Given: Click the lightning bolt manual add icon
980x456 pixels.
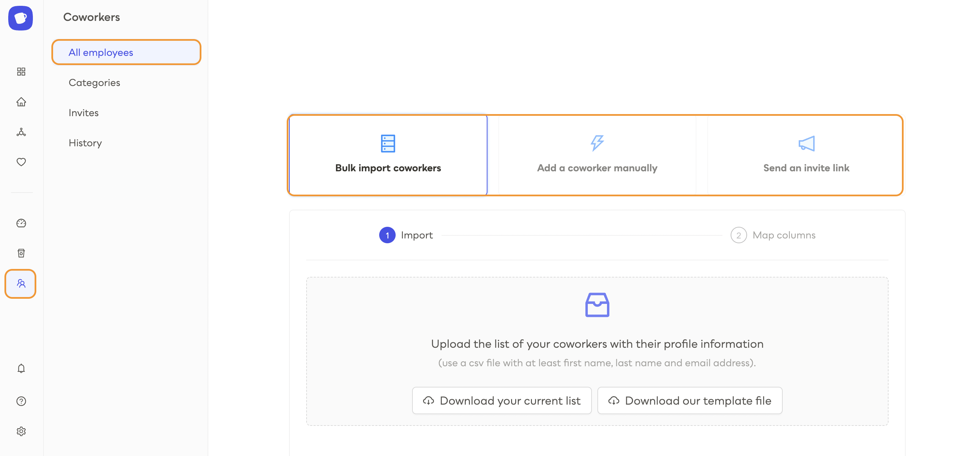Looking at the screenshot, I should point(597,144).
